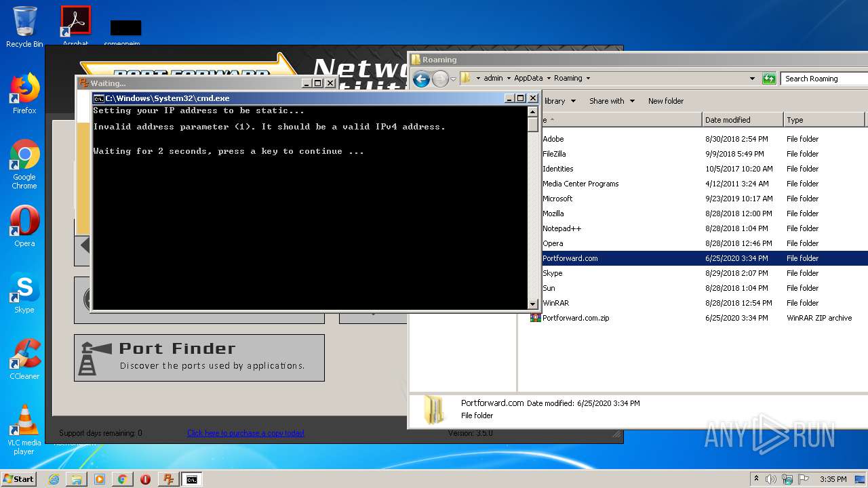Launch Google Chrome from the desktop
This screenshot has width=868, height=488.
point(24,165)
